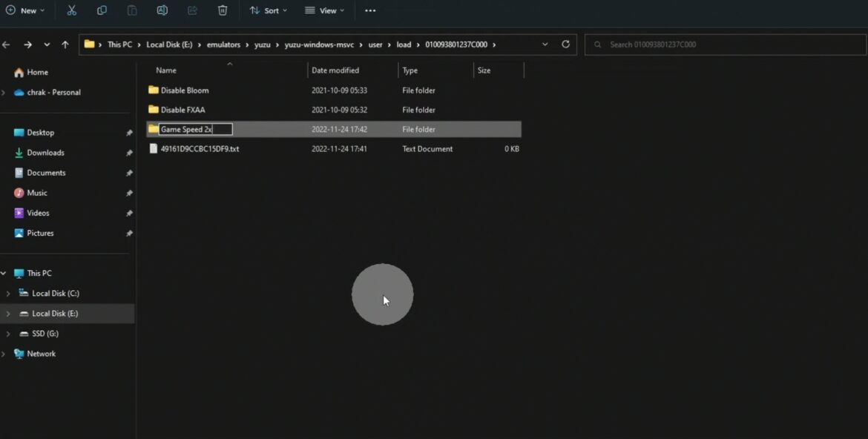The width and height of the screenshot is (868, 439).
Task: Open the Sort dropdown menu
Action: point(268,10)
